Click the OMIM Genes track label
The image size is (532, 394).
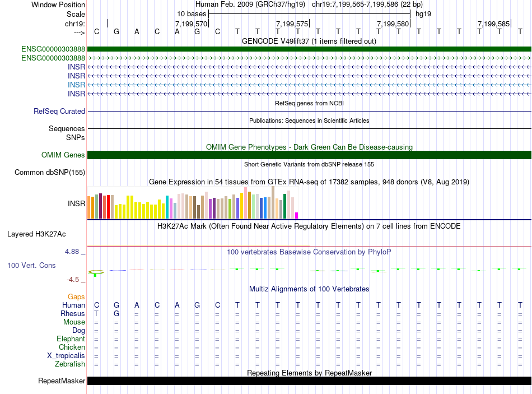[x=63, y=155]
